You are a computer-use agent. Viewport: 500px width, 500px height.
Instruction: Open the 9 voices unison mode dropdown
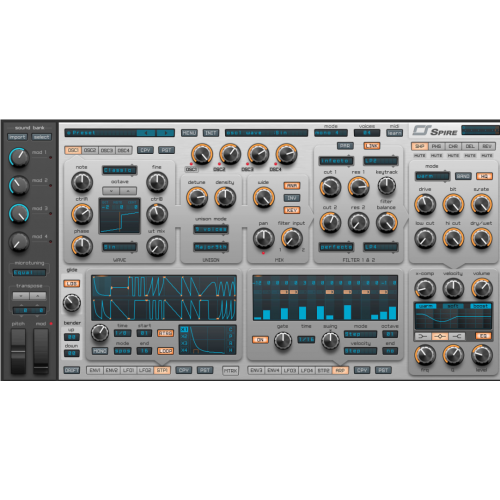click(211, 229)
